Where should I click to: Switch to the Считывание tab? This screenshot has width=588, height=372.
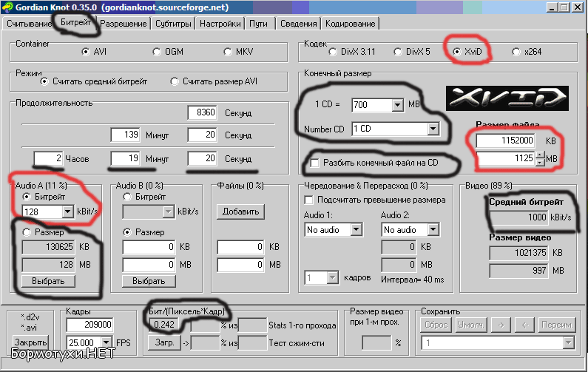pyautogui.click(x=29, y=24)
